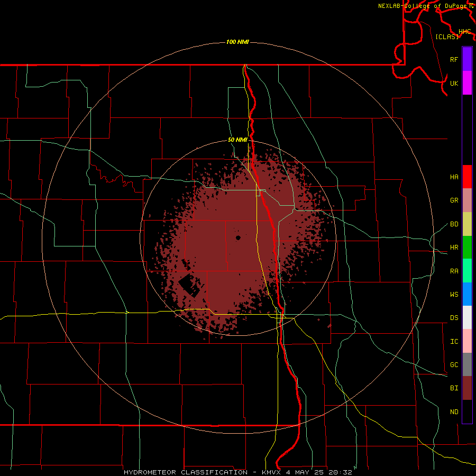Viewport: 476px width, 476px height.
Task: Click the [CLAS] label
Action: point(447,36)
